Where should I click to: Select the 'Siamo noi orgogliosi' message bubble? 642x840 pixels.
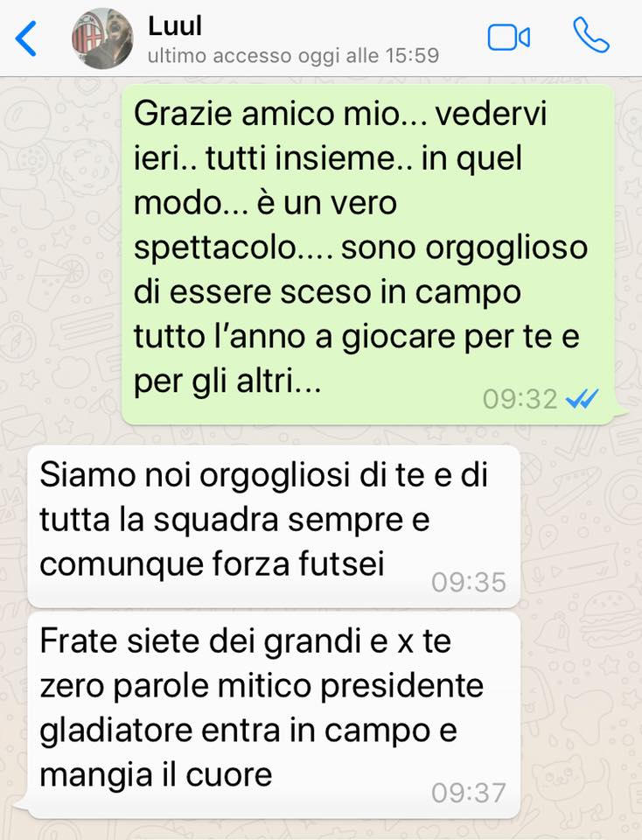pyautogui.click(x=274, y=527)
